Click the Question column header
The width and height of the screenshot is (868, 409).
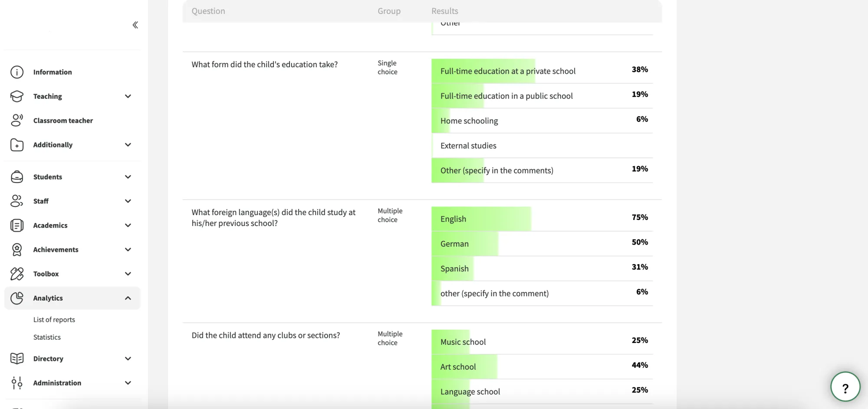(x=208, y=11)
